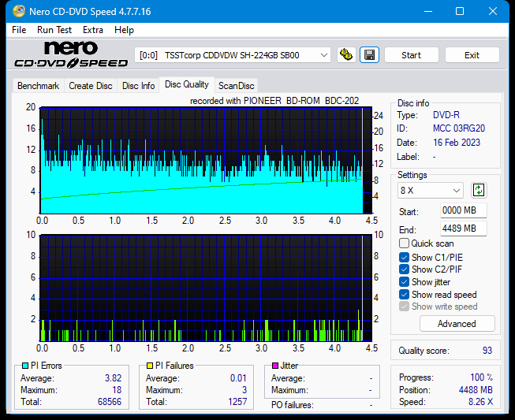The image size is (515, 420).
Task: Switch to the Benchmark tab
Action: click(x=38, y=86)
